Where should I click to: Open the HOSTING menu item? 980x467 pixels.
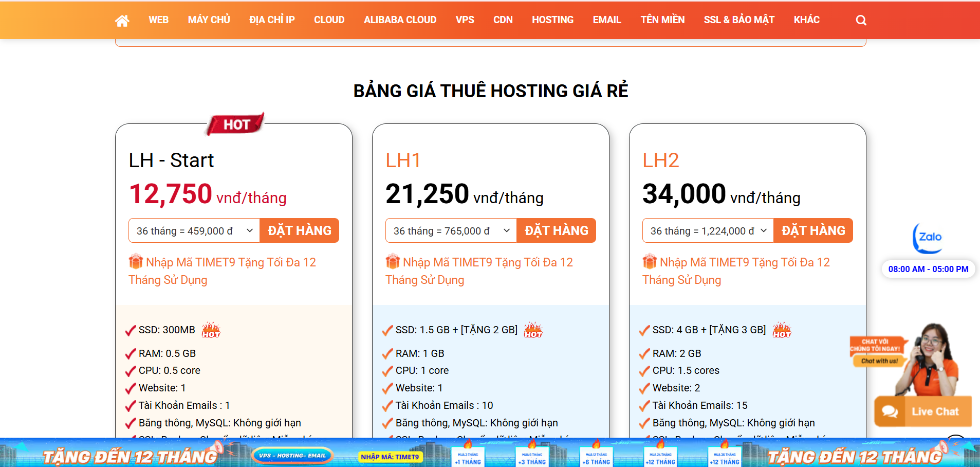point(552,20)
